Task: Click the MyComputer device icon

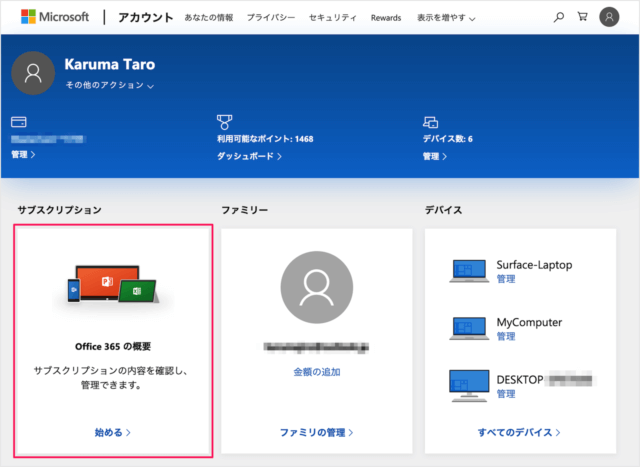Action: click(x=467, y=327)
